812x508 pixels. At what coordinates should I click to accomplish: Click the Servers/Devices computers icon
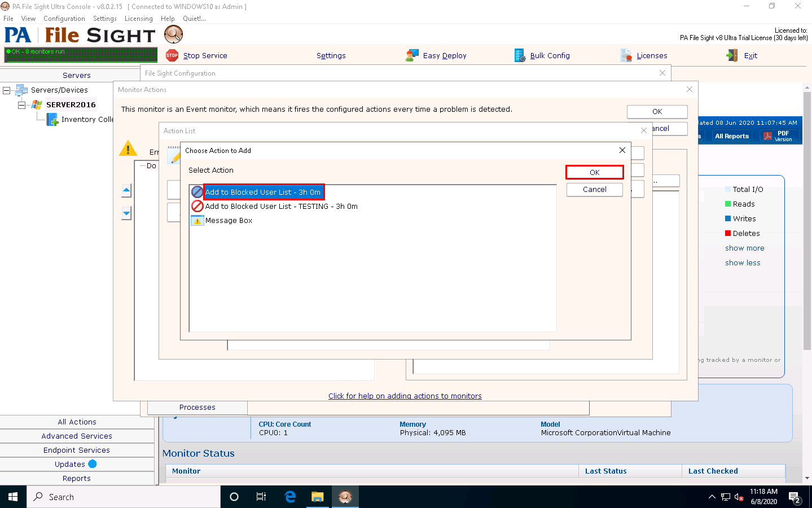21,90
